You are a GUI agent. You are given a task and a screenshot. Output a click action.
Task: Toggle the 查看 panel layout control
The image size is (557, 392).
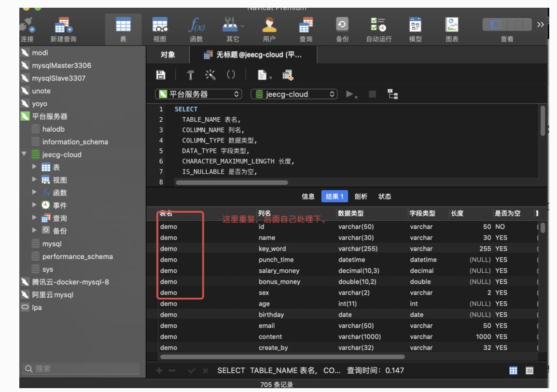coord(506,25)
